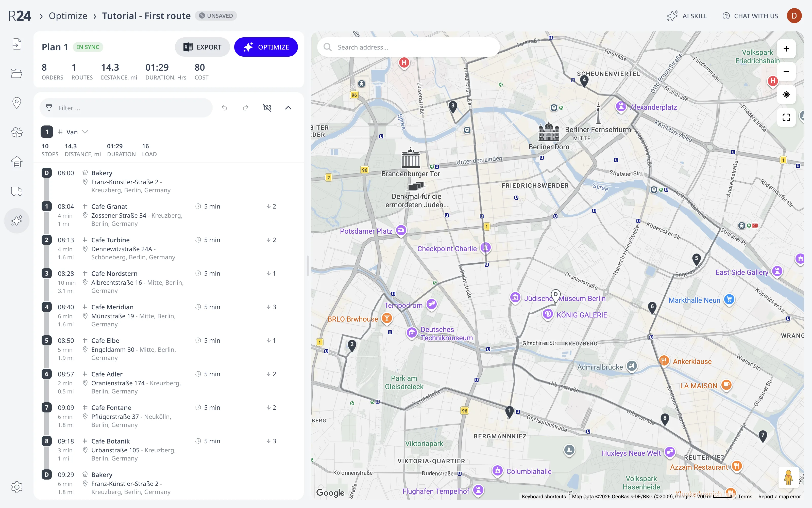Screen dimensions: 812x508
Task: Click the Optimize button
Action: (266, 47)
